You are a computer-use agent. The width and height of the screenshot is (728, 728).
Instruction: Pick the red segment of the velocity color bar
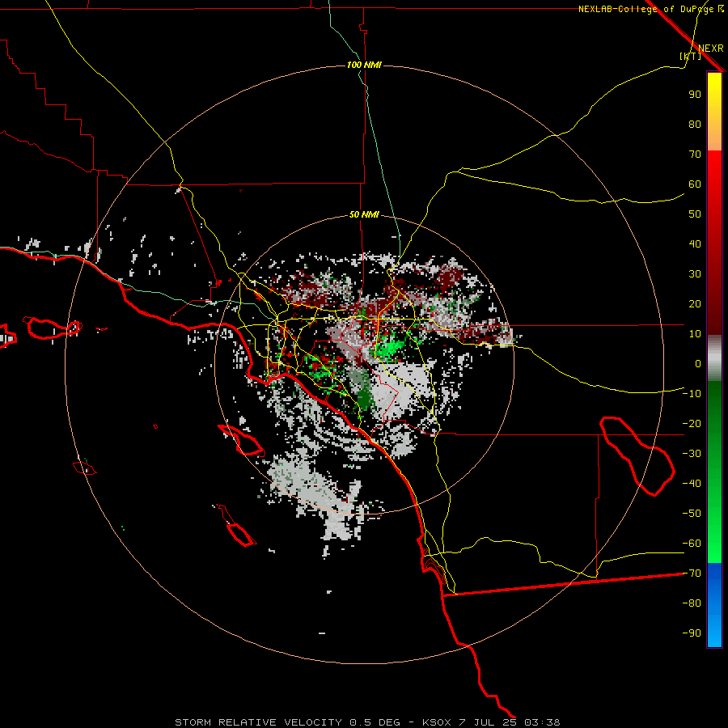[x=714, y=243]
